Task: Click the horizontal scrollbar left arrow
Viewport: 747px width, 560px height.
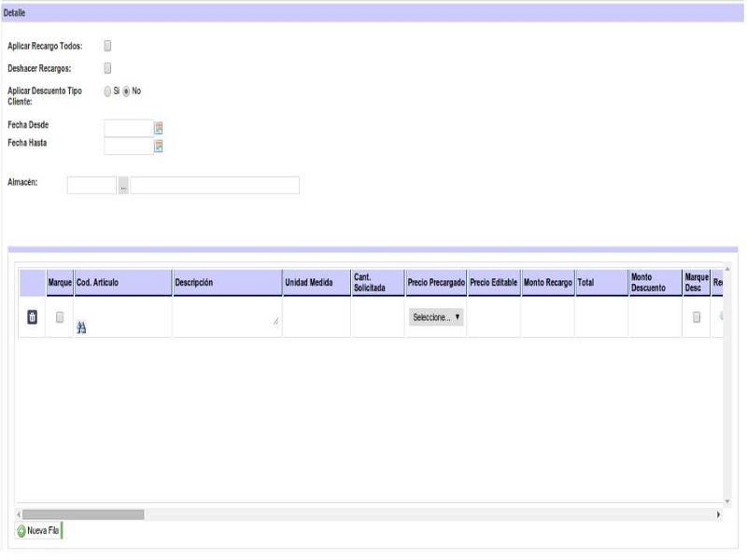Action: click(19, 514)
